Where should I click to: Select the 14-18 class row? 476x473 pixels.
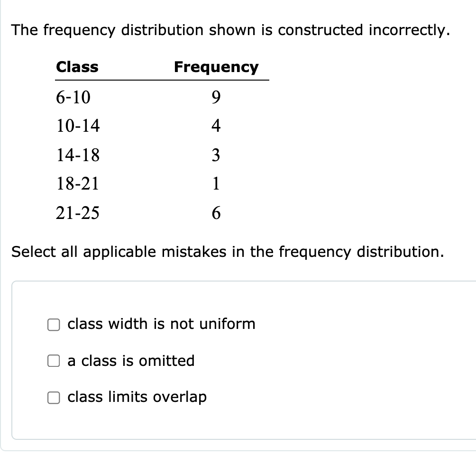point(78,155)
